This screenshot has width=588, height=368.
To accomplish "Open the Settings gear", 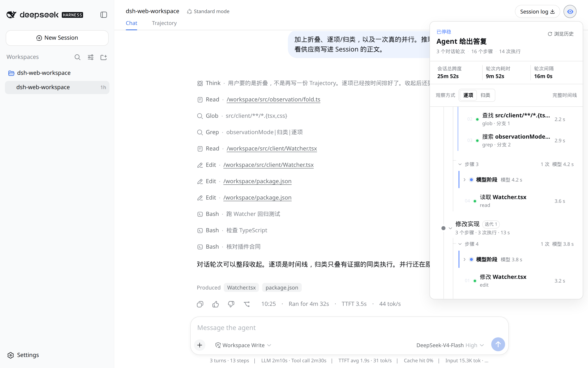I will tap(11, 355).
